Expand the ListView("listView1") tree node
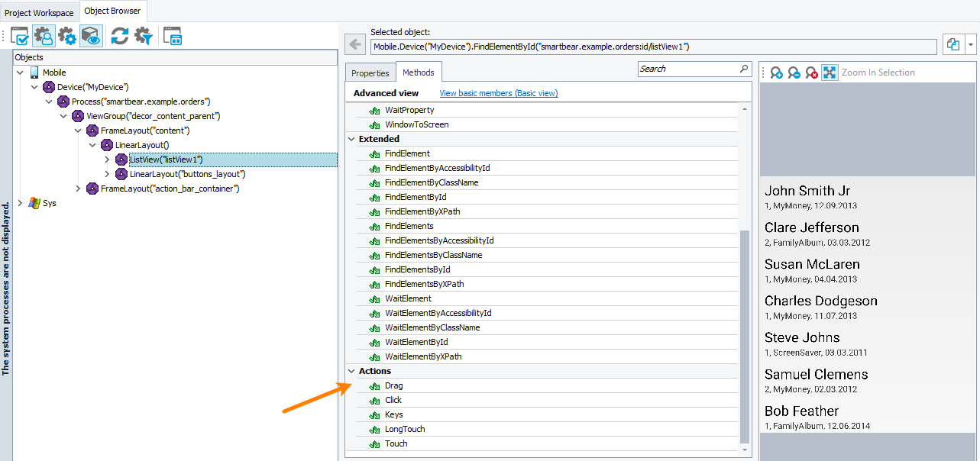Screen dimensions: 980x461 click(107, 160)
